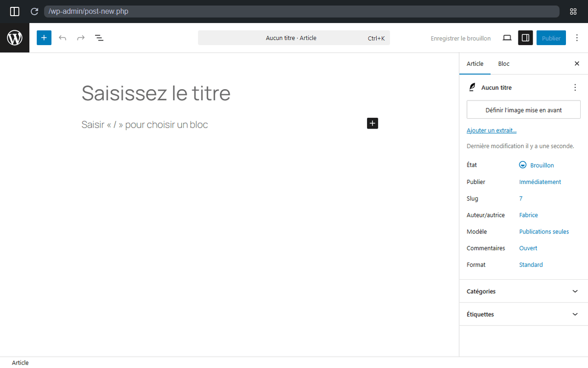588x368 pixels.
Task: Open post actions next to Aucun titre
Action: [x=575, y=87]
